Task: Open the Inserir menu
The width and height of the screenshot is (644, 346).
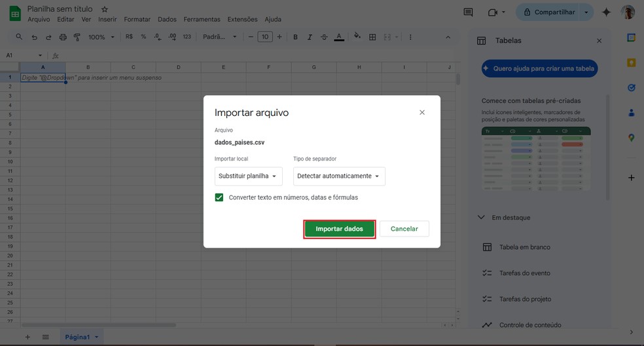Action: click(x=107, y=20)
